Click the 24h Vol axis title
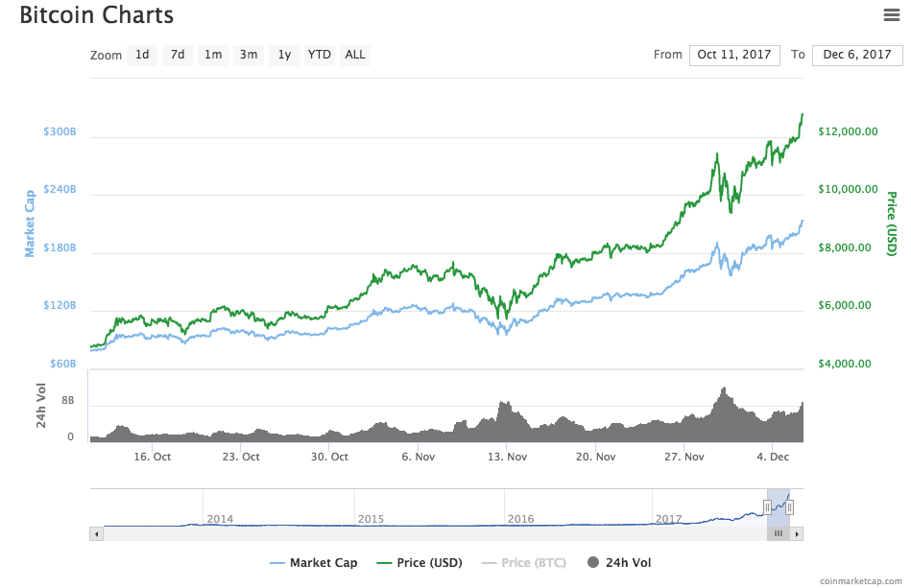Viewport: 911px width, 588px height. pos(40,405)
